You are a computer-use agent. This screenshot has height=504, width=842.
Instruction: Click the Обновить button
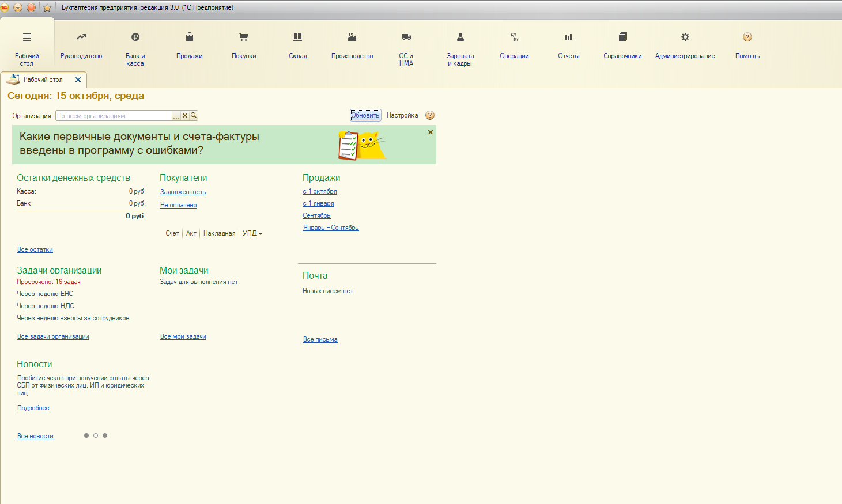point(365,115)
